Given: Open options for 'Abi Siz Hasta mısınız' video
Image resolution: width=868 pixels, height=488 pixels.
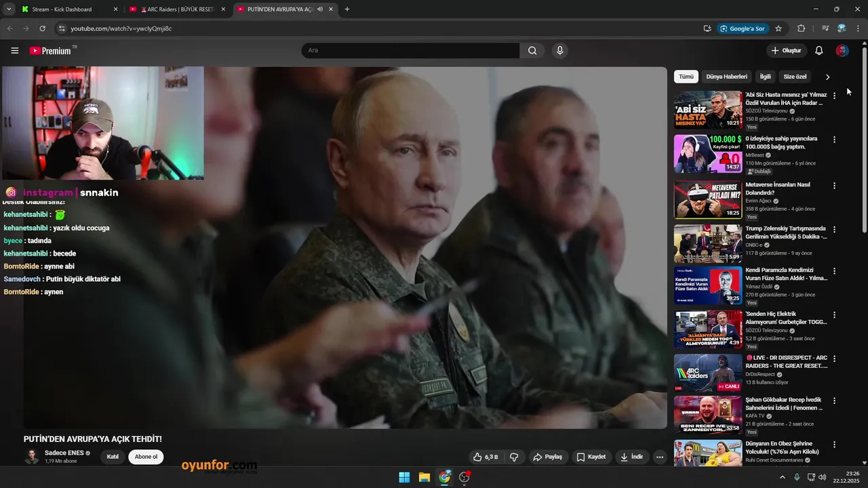Looking at the screenshot, I should [x=834, y=96].
